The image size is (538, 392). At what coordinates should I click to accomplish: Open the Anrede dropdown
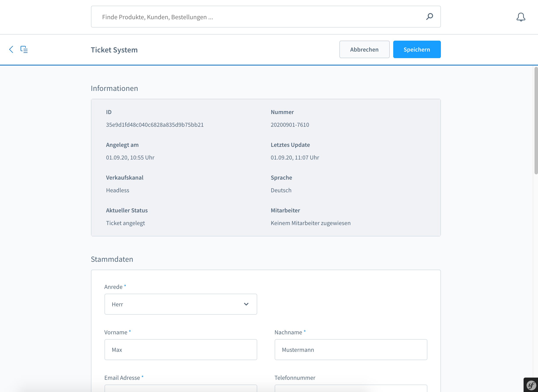[x=181, y=304]
